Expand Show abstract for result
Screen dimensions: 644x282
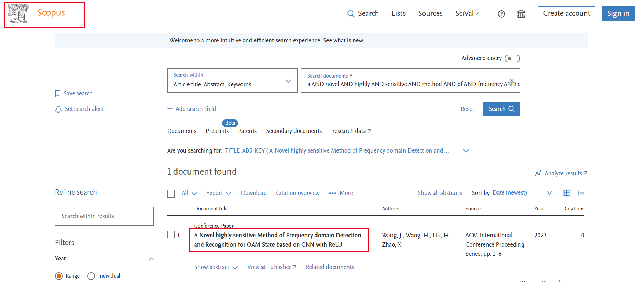tap(216, 267)
